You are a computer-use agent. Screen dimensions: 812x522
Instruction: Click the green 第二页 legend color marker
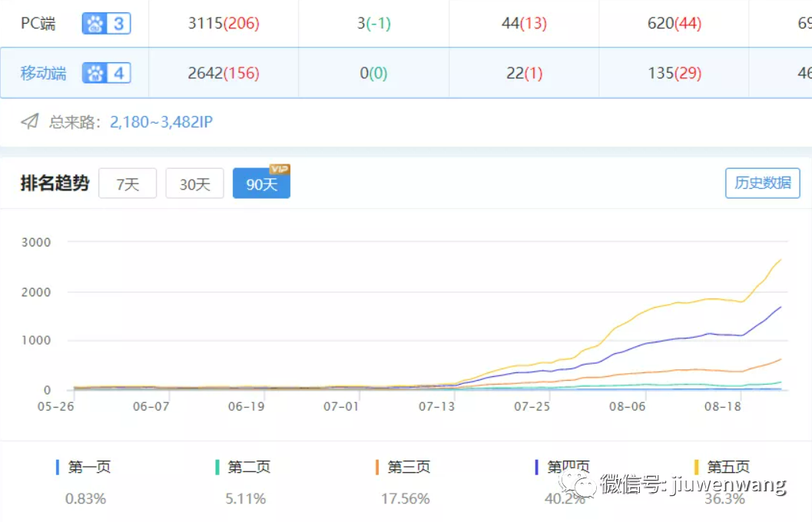pos(217,467)
